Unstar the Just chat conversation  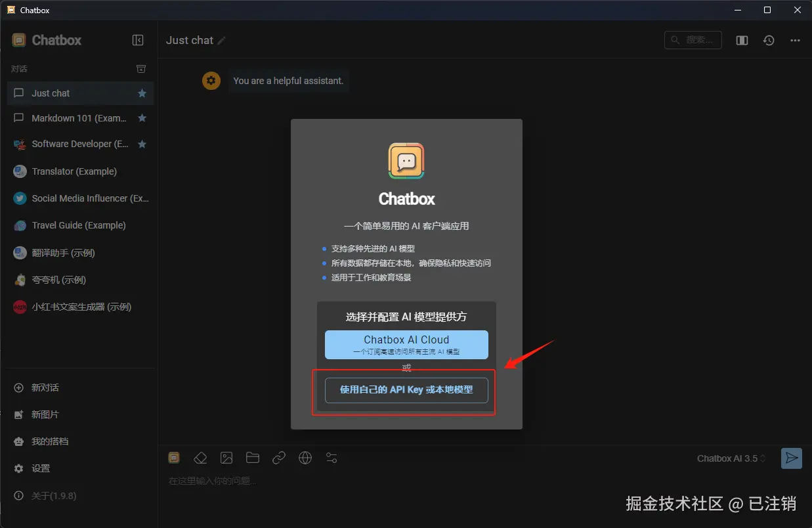pos(142,93)
